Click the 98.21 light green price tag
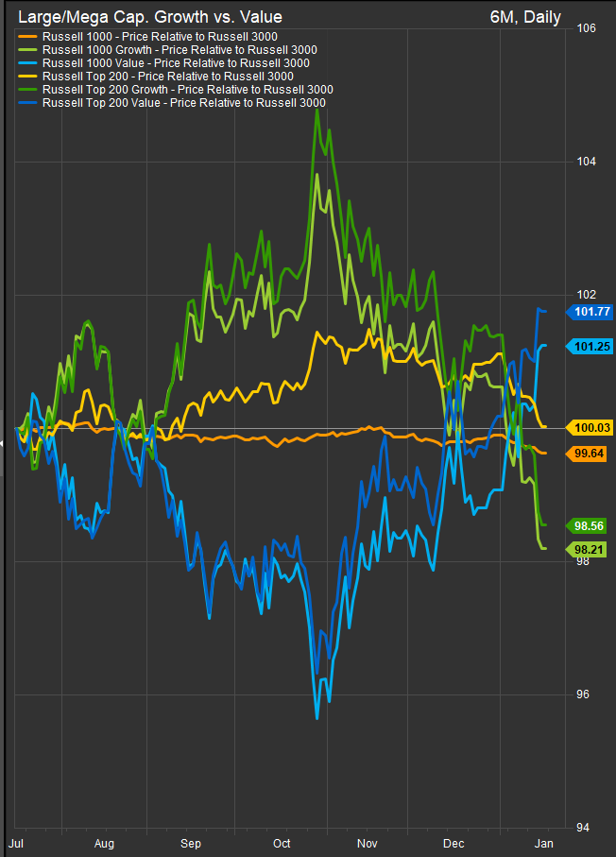 point(589,549)
